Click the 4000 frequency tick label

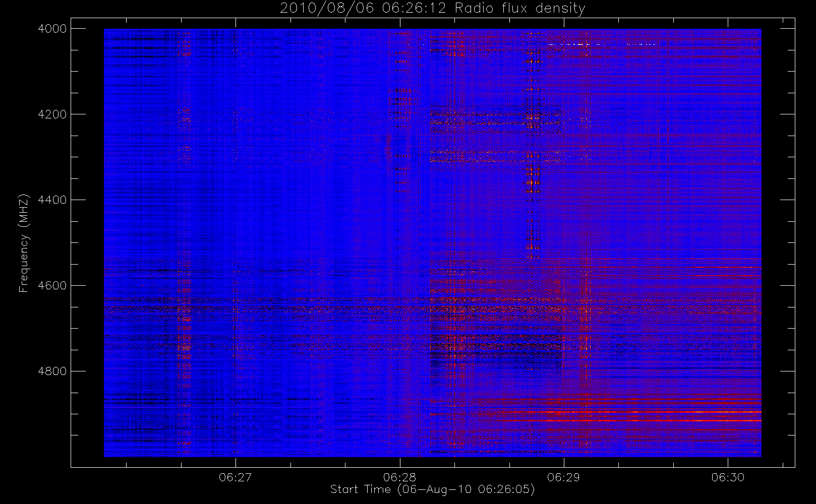coord(52,29)
